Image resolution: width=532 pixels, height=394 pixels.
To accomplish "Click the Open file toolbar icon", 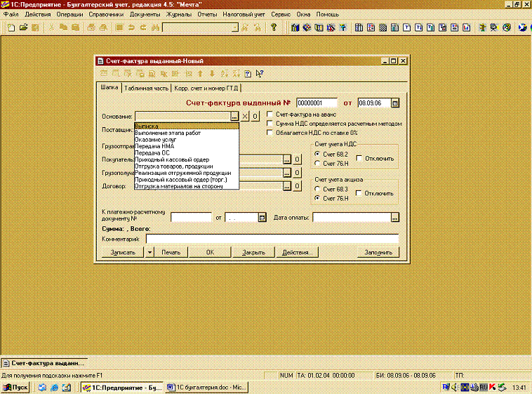I will (23, 27).
